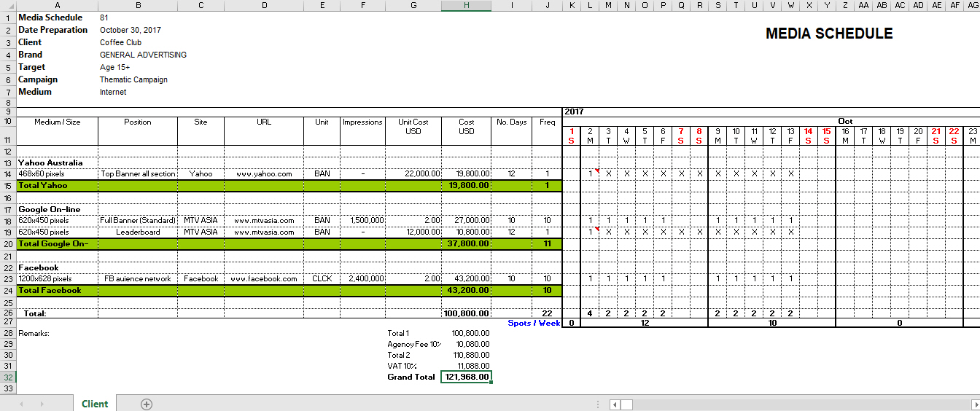Select column A header
Screen dimensions: 980x411
pos(57,5)
